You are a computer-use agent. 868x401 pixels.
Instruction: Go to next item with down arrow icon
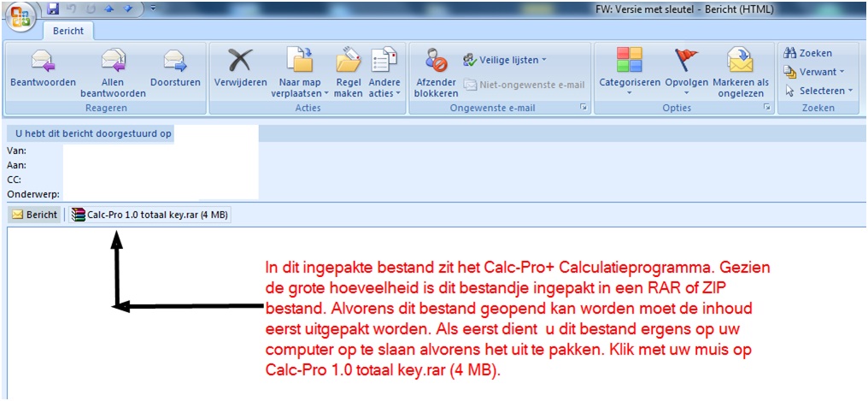tap(127, 9)
